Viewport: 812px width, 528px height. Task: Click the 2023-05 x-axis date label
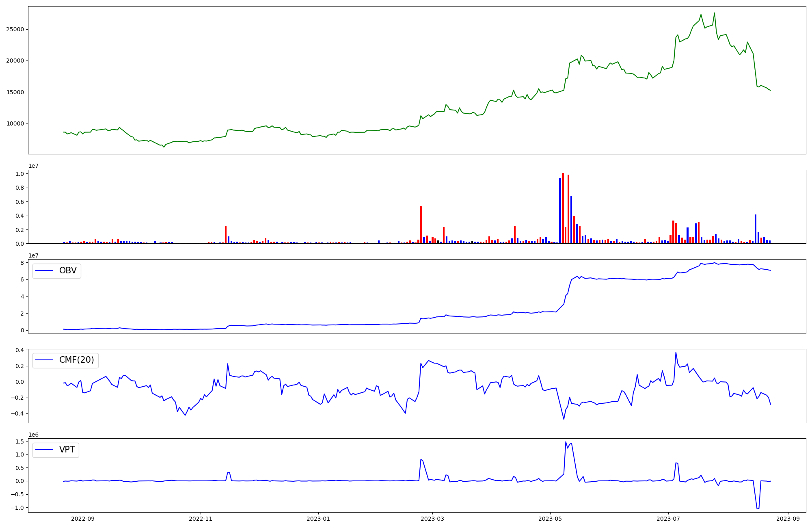click(x=550, y=519)
